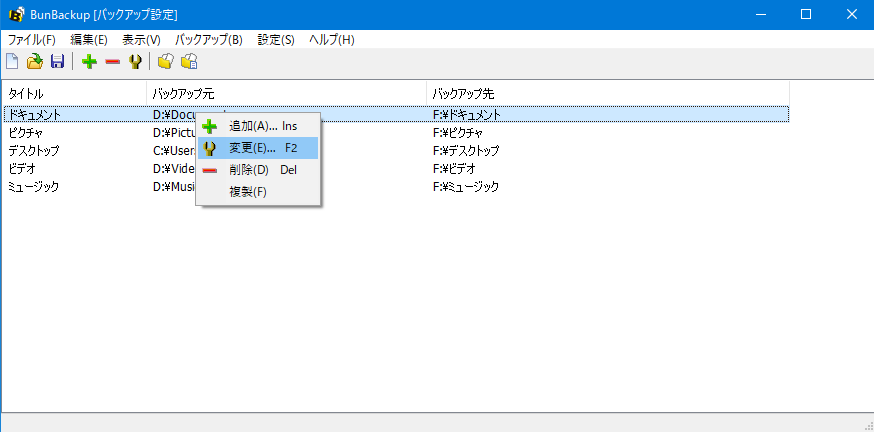The height and width of the screenshot is (432, 874).
Task: Click the source path starting D:¥Musi
Action: [x=173, y=187]
